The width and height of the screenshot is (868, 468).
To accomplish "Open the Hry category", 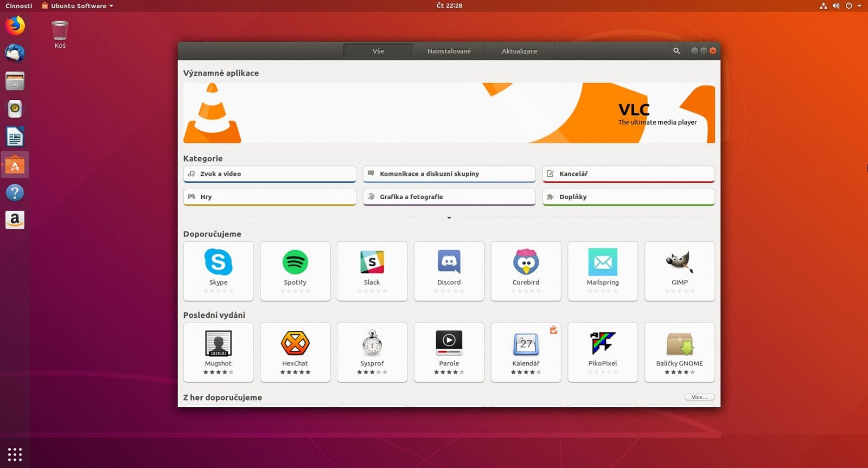I will pyautogui.click(x=270, y=197).
